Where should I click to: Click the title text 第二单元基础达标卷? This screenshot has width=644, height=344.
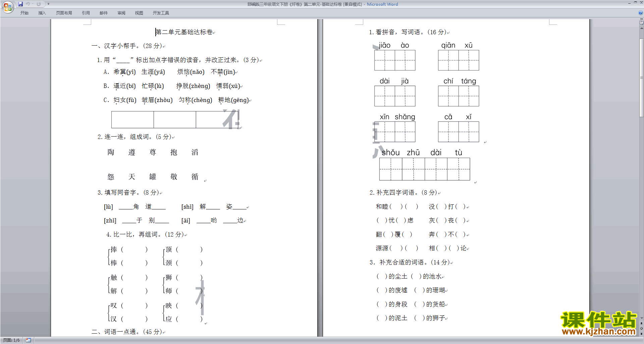pyautogui.click(x=184, y=32)
